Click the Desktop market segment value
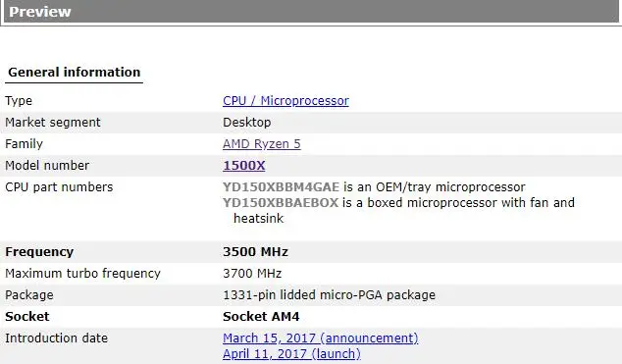 [246, 123]
